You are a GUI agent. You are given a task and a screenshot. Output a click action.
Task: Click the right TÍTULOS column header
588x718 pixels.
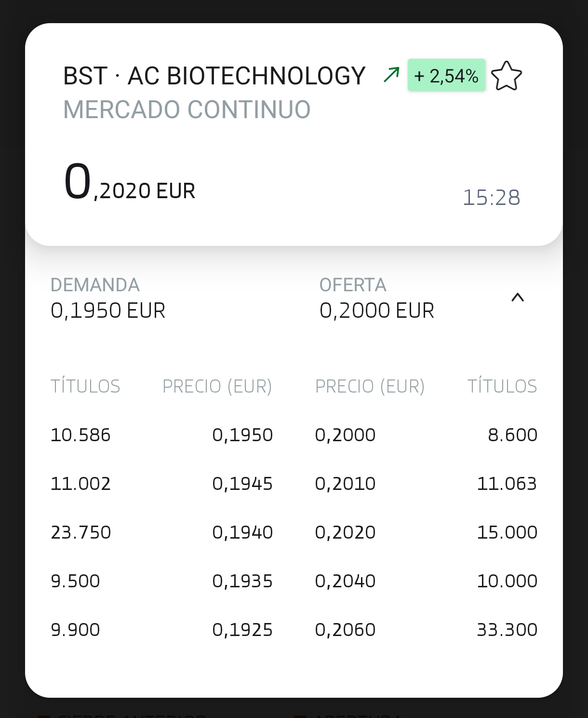[x=502, y=387]
